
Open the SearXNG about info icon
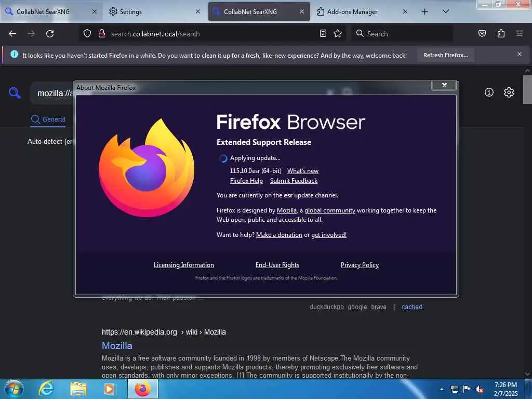click(489, 92)
